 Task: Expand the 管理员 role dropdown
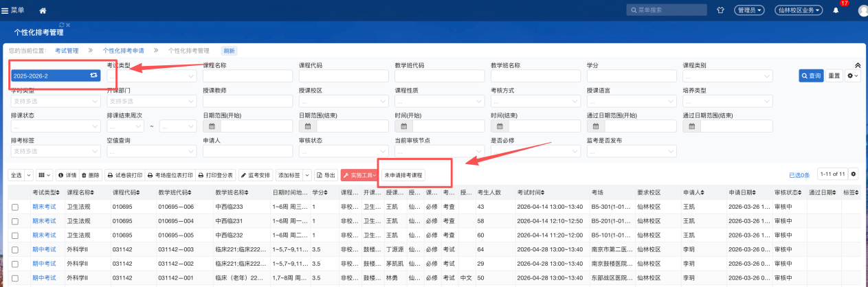point(748,10)
